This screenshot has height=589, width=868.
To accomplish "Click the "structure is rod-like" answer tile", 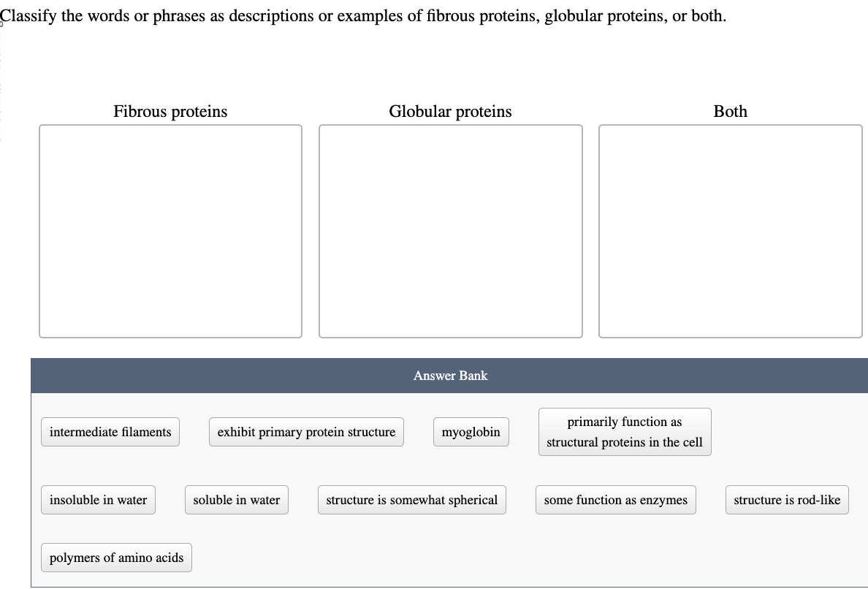I will point(787,500).
